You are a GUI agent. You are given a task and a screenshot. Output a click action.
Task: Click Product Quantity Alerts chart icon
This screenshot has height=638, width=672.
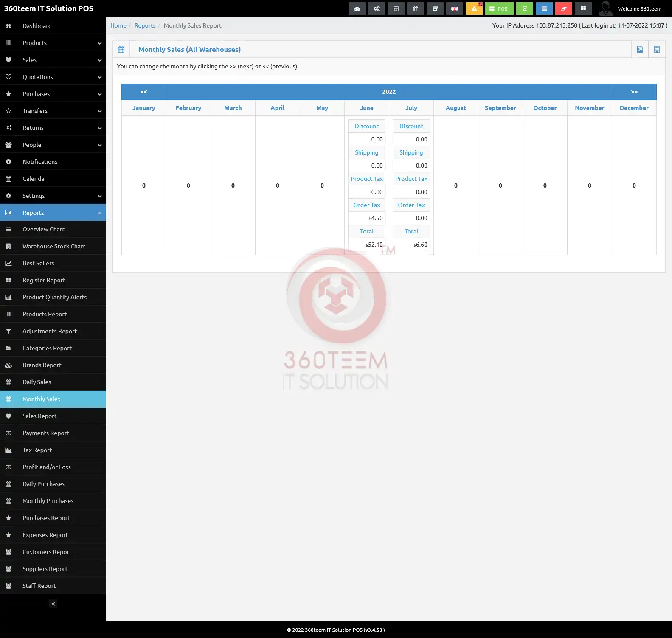[8, 297]
